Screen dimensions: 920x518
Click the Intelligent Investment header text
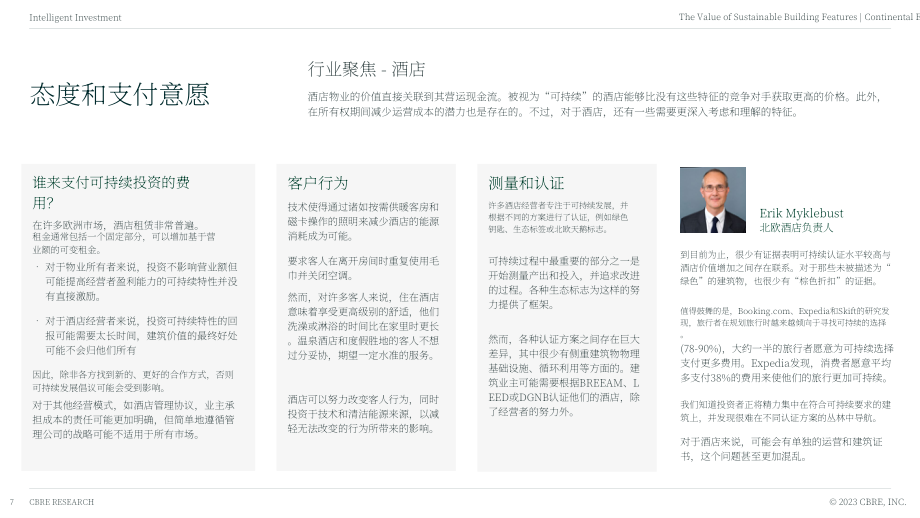coord(75,18)
